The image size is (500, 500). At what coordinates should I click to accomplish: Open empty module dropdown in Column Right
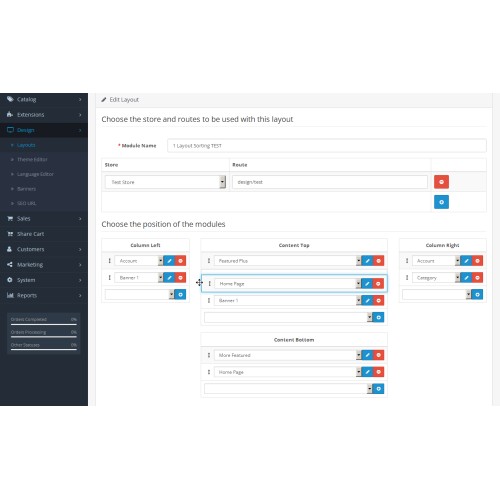point(436,294)
